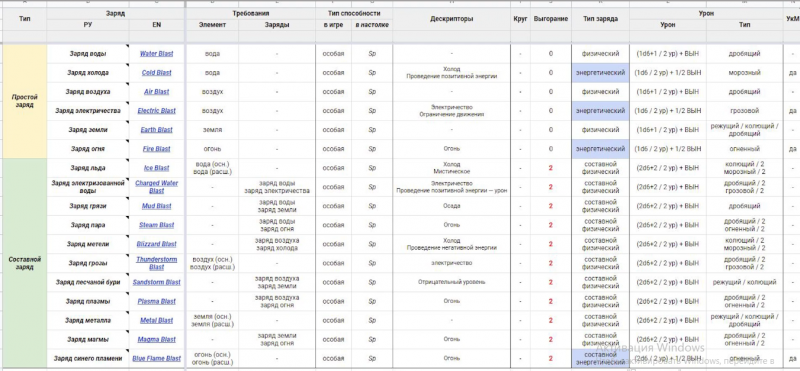Open the Water Blast link
This screenshot has width=800, height=371.
point(157,54)
